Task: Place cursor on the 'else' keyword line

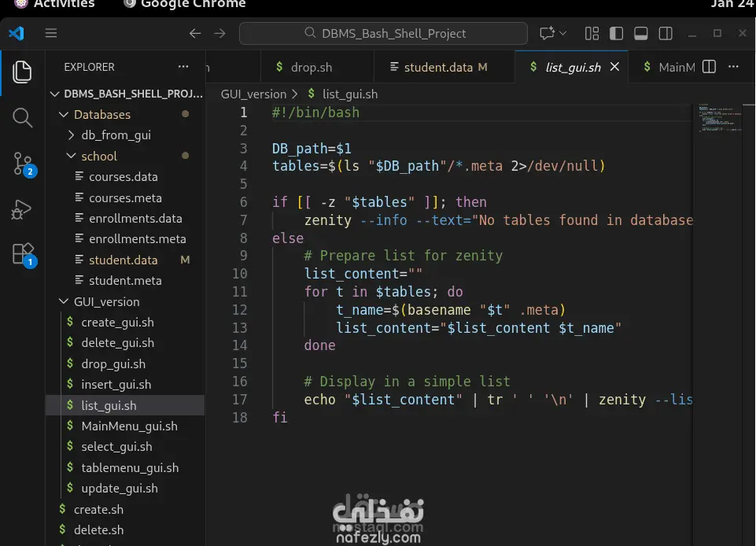Action: coord(288,238)
